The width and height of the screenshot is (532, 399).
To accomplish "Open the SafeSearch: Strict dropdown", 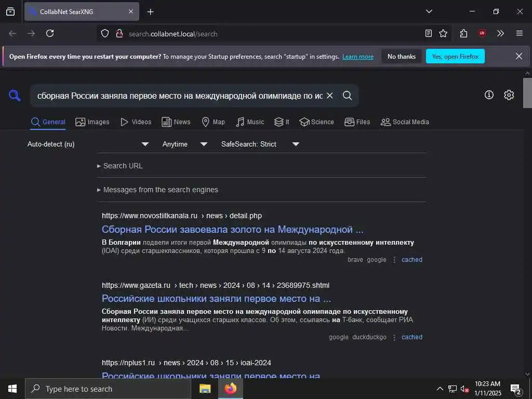I will (260, 144).
